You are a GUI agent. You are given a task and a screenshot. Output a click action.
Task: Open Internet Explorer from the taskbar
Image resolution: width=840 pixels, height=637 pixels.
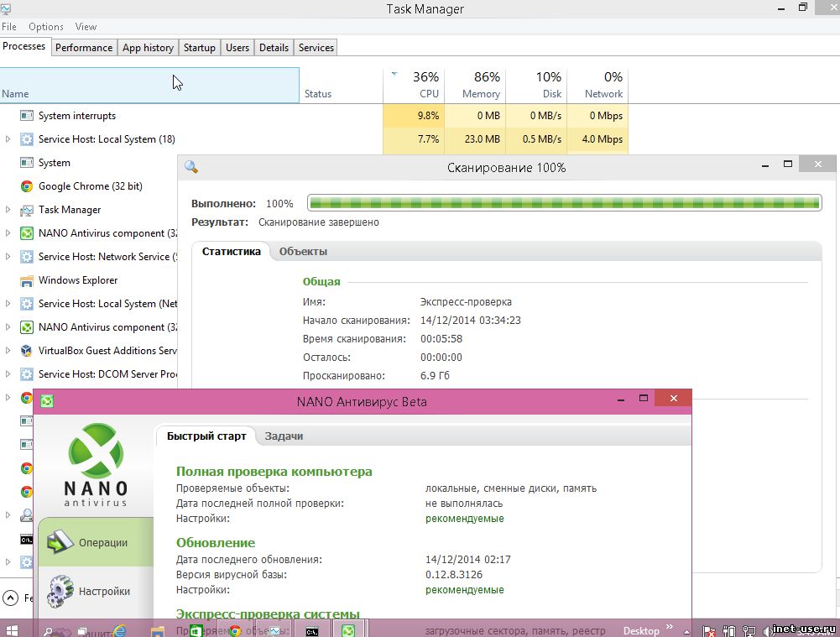pos(120,630)
